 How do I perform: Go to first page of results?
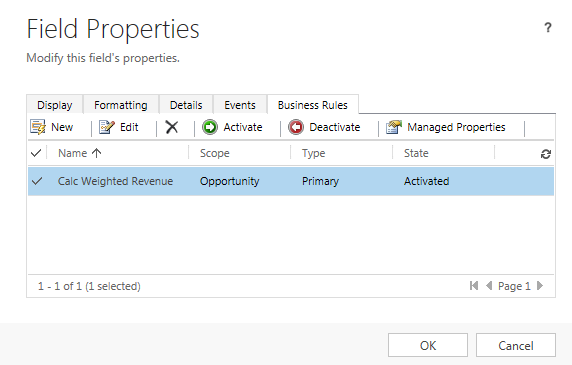coord(474,286)
